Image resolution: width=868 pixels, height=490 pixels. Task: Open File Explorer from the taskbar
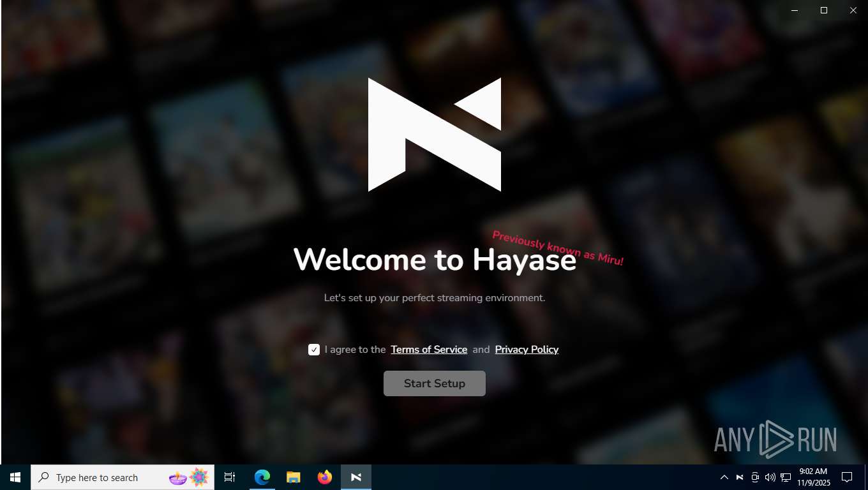click(294, 477)
